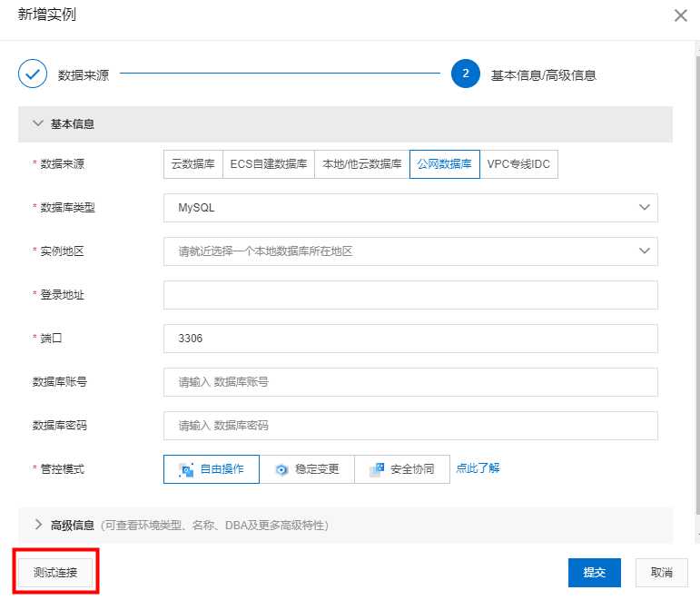Open the 数据库类型 MySQL dropdown

(410, 207)
